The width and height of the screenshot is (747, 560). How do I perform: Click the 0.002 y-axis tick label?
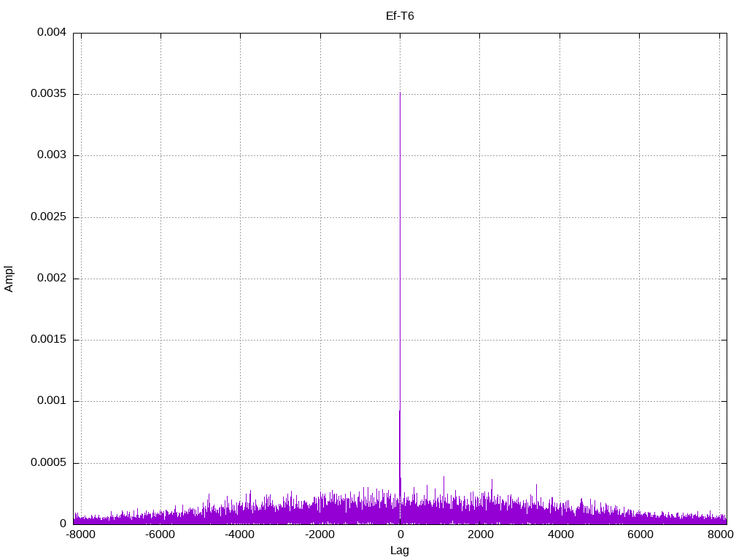point(51,279)
